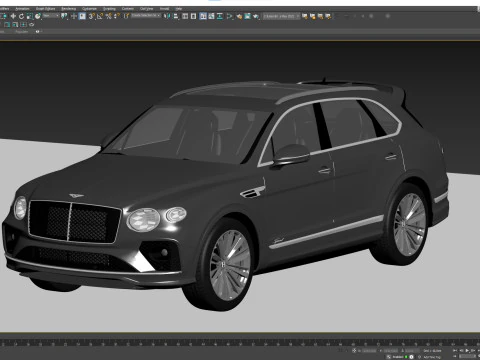Click the second icon in the second toolbar row
480x360 pixels.
[15, 25]
